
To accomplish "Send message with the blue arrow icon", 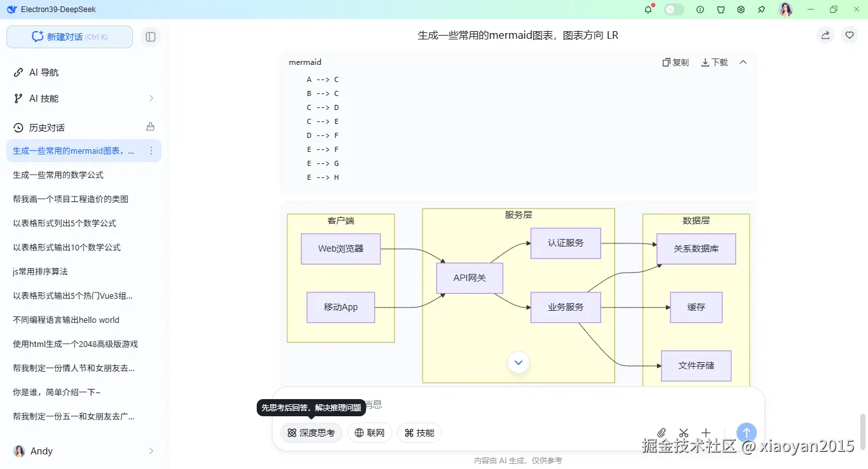I will coord(746,432).
